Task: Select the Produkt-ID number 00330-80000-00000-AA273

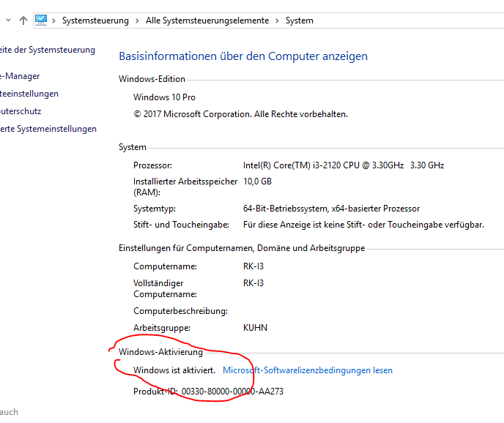Action: point(232,392)
